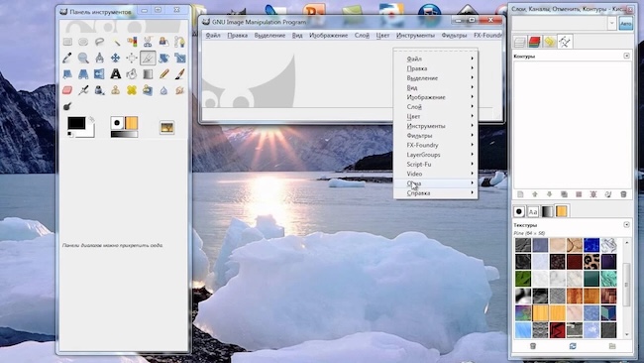
Task: Select the Measure compass tool
Action: 99,58
